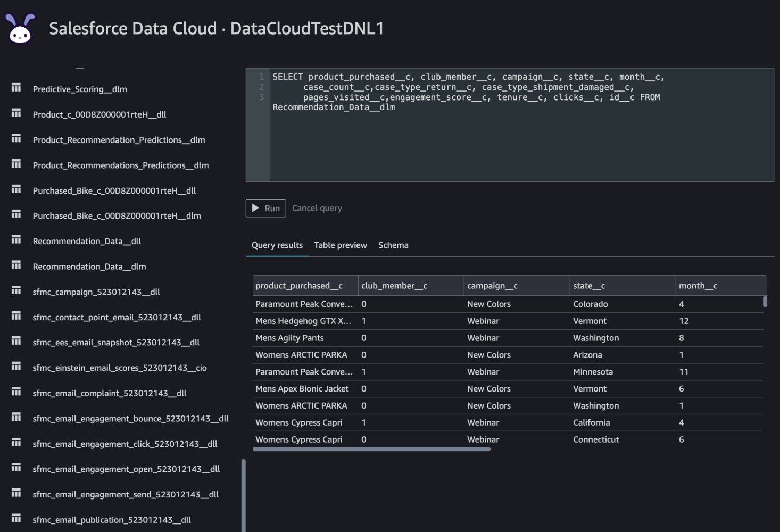Click table icon beside sfmc_email_engagement_send_523012143__dll
The height and width of the screenshot is (532, 780).
pyautogui.click(x=16, y=493)
